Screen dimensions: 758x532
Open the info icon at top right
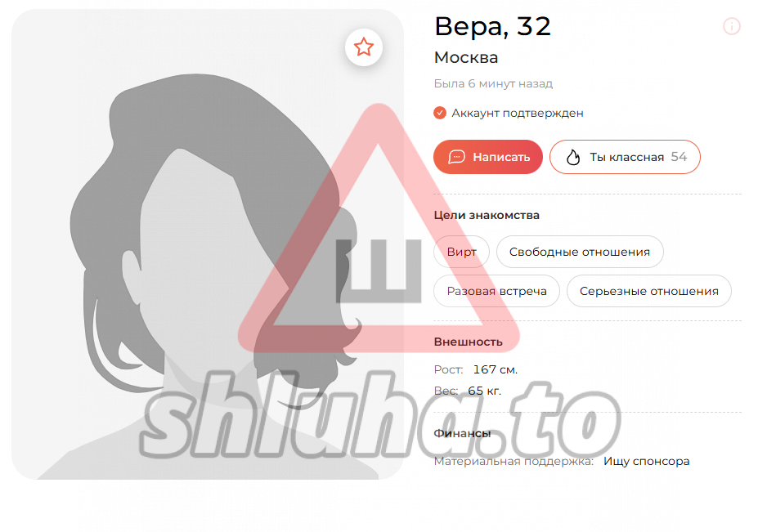point(731,26)
